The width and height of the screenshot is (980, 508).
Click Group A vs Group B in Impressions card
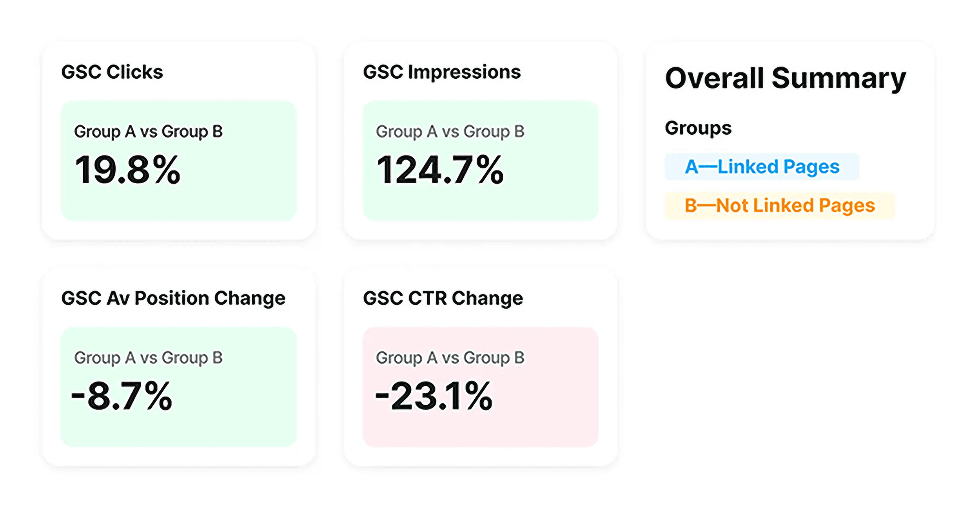coord(450,132)
